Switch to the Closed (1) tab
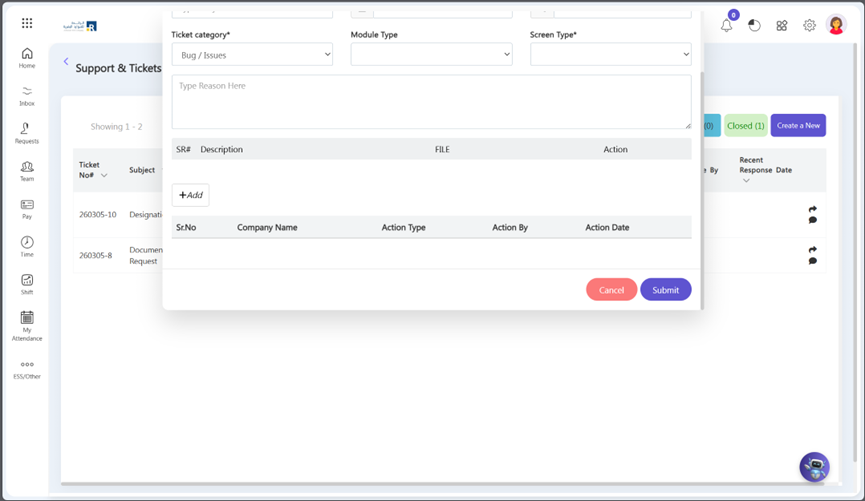The image size is (865, 501). click(x=745, y=126)
